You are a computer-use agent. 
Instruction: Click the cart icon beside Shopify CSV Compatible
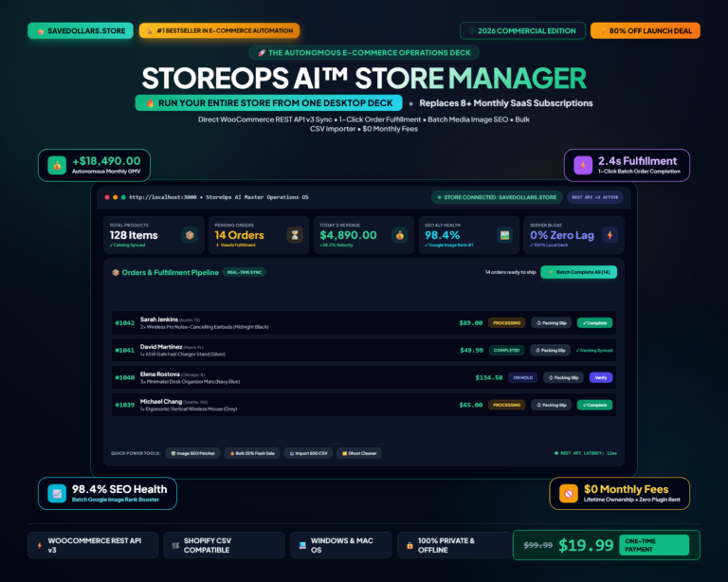[175, 545]
